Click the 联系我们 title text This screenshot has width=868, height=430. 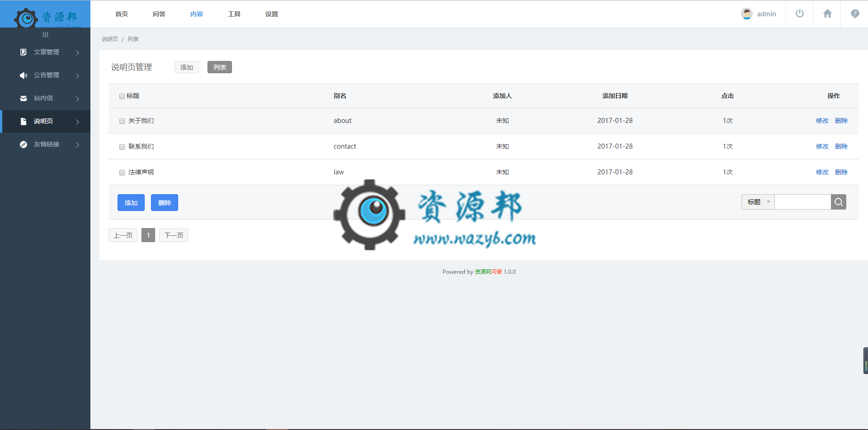[x=141, y=146]
